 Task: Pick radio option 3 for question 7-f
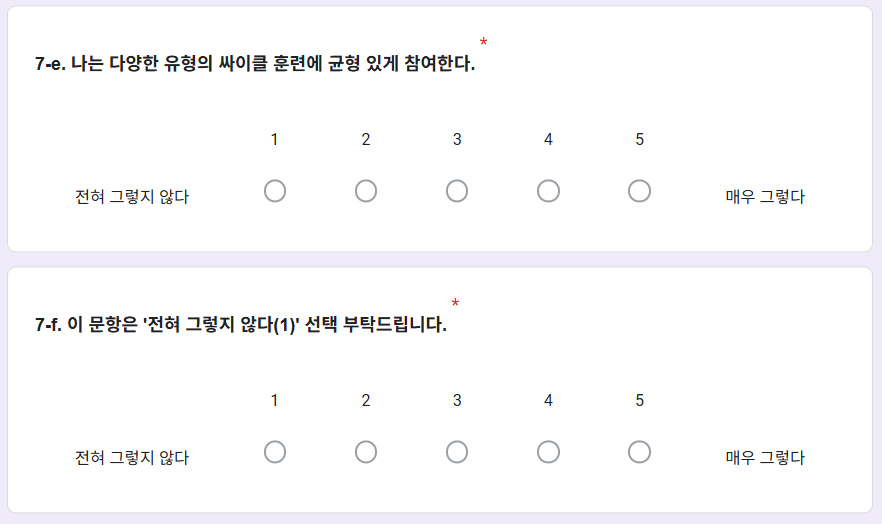[x=457, y=452]
